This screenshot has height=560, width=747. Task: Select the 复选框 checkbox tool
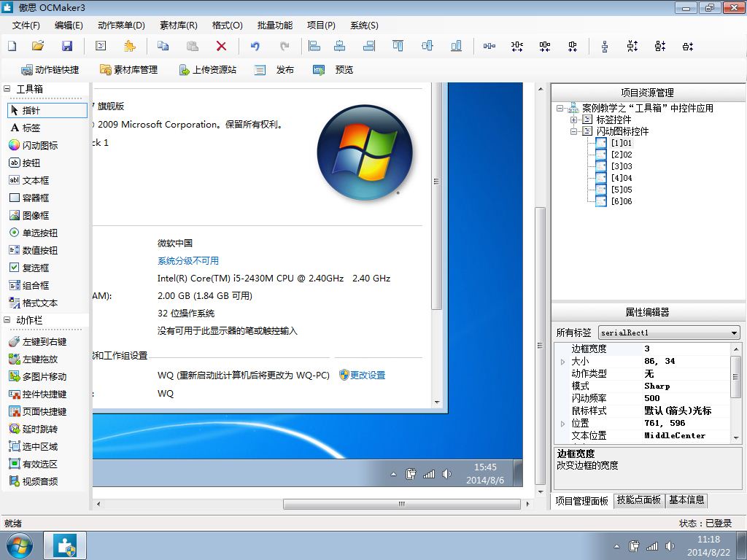tap(29, 268)
